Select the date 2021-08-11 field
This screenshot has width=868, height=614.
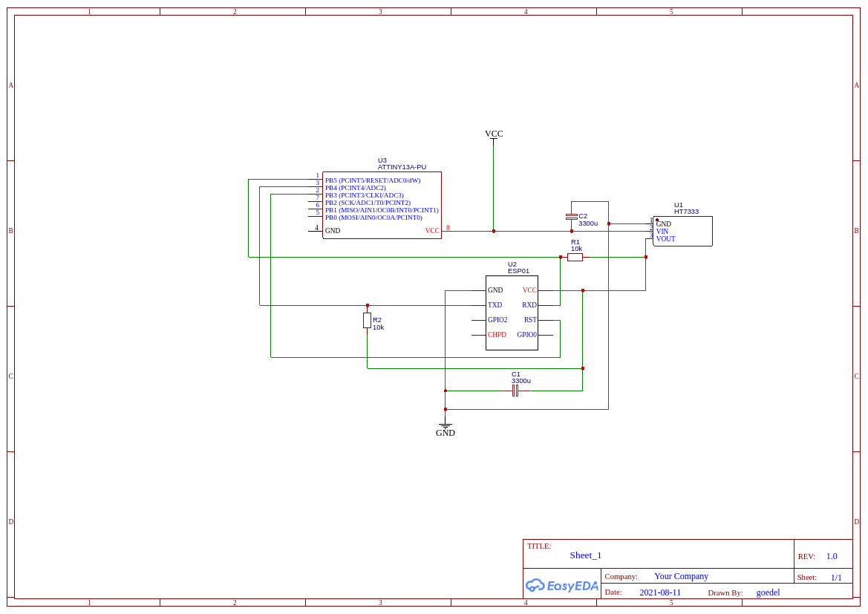click(x=660, y=592)
